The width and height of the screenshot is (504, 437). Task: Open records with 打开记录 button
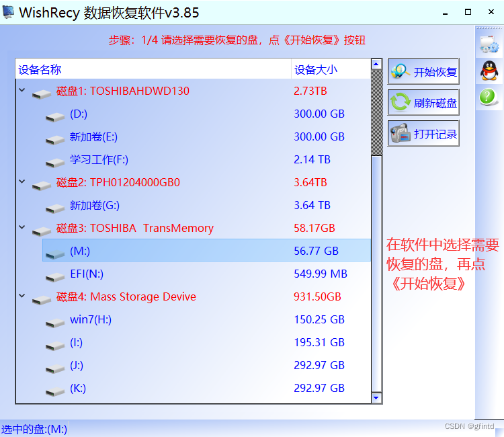pos(423,133)
